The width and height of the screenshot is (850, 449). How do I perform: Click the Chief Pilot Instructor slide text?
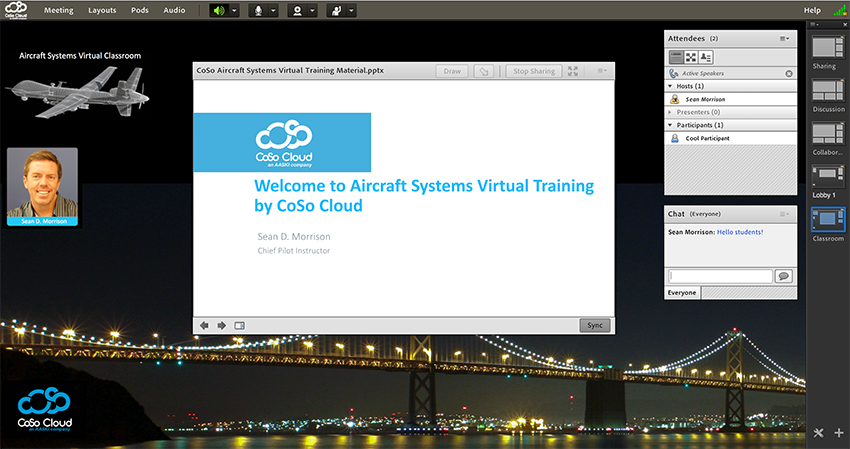pos(294,251)
